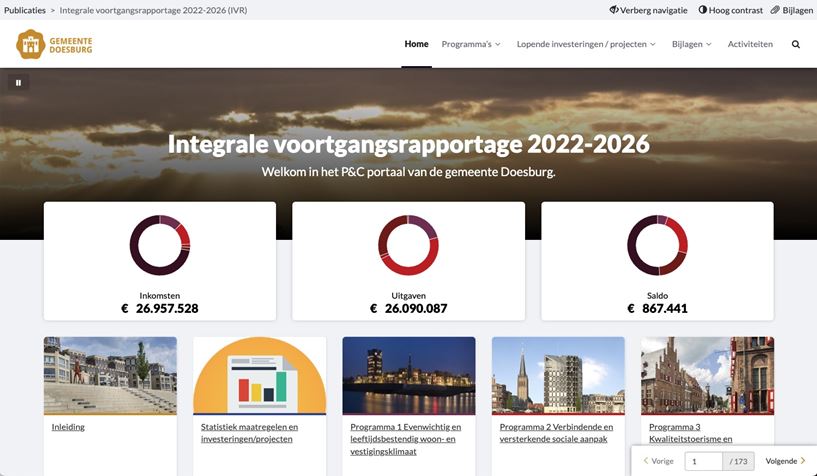Open search with the magnifier icon
Image resolution: width=817 pixels, height=476 pixels.
796,44
